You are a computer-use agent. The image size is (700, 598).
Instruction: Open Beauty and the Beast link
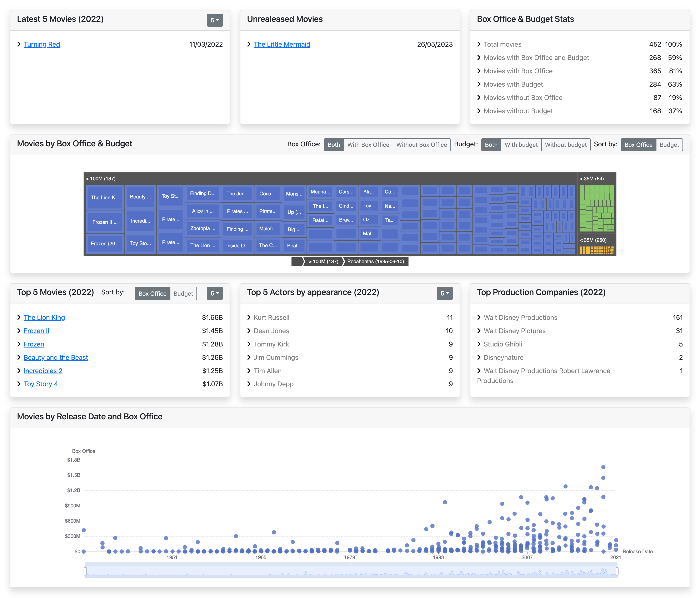(x=56, y=358)
